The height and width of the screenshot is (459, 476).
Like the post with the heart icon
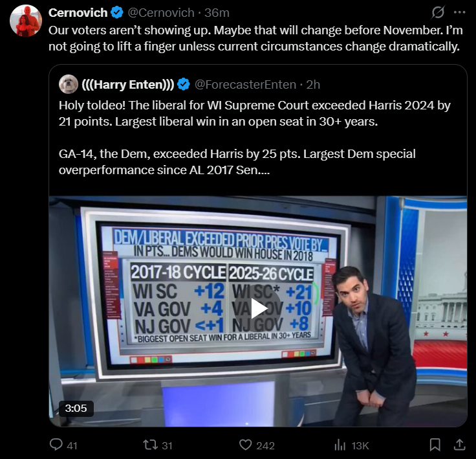246,445
